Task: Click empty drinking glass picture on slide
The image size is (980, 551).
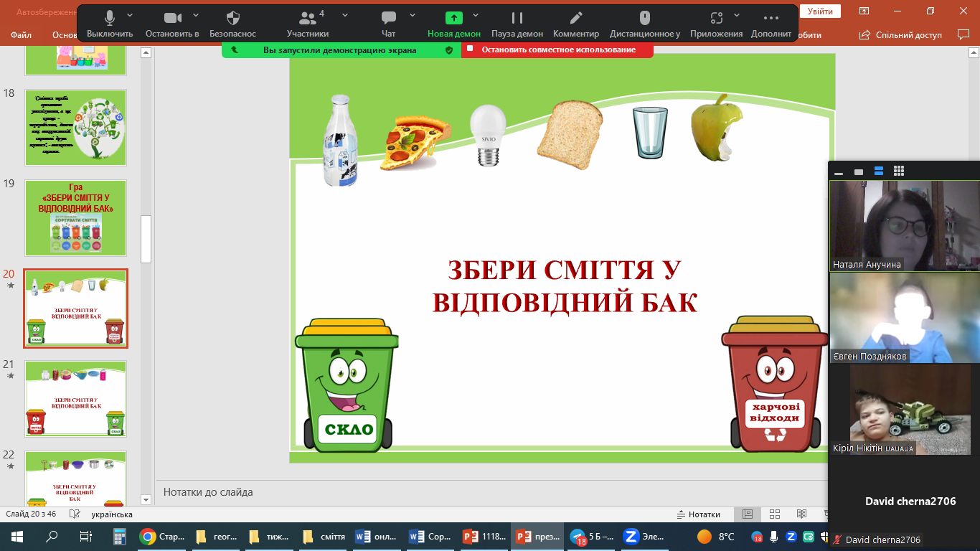Action: coord(650,133)
